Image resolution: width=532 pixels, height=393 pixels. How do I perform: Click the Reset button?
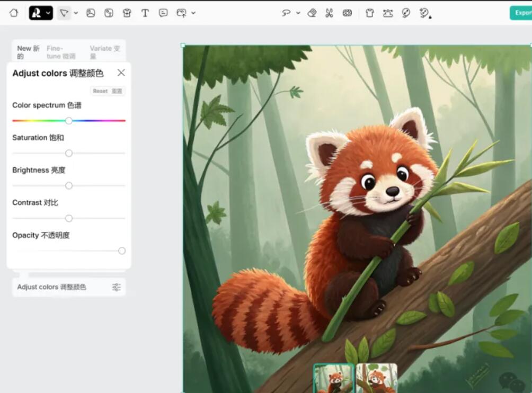108,91
